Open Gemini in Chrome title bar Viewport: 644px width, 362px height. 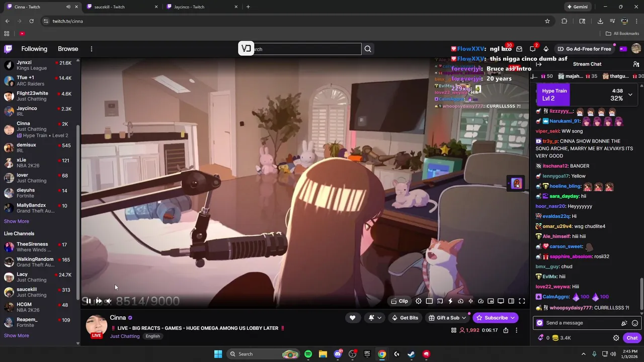click(577, 7)
